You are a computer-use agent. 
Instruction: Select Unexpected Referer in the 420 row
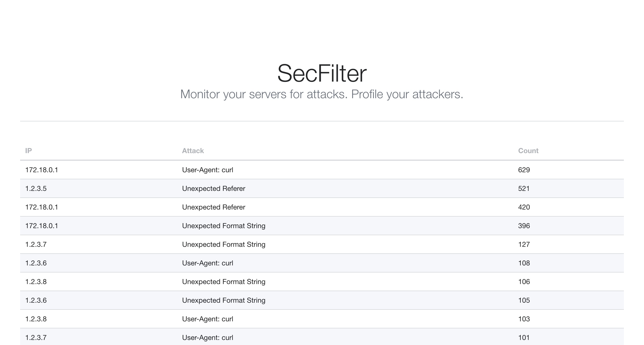(214, 207)
